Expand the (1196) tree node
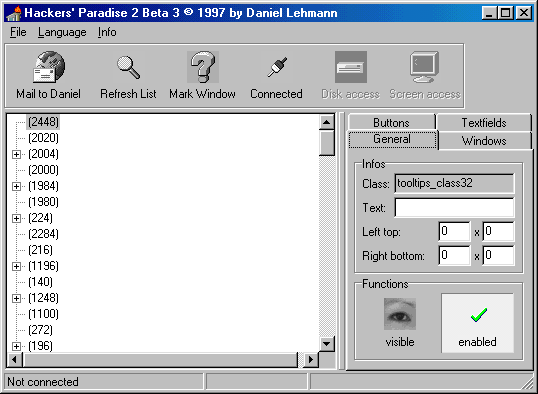 click(16, 266)
